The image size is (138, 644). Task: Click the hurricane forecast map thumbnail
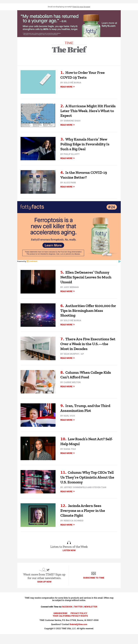click(38, 115)
